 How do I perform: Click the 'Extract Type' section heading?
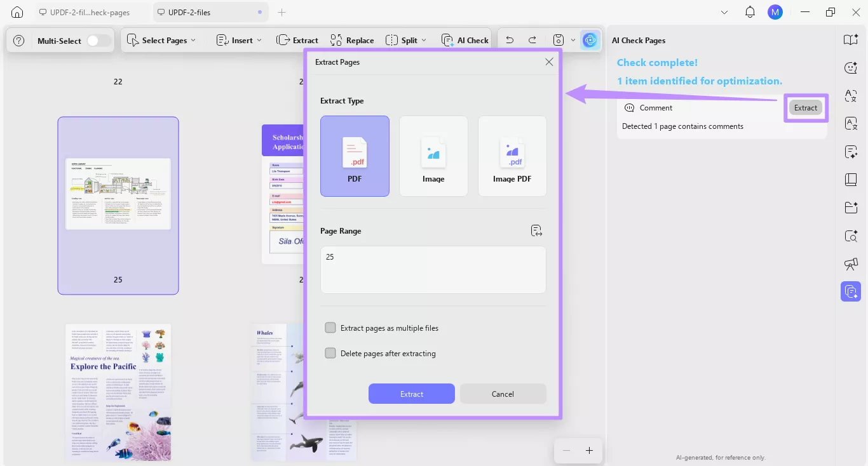(x=342, y=100)
